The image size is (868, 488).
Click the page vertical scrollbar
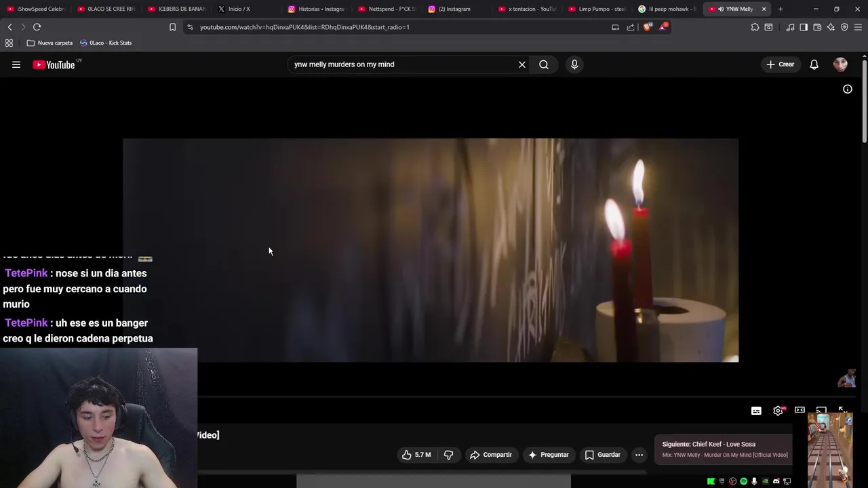[x=865, y=102]
